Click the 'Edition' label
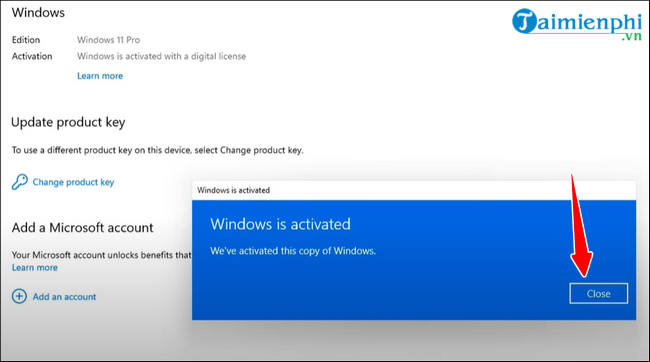This screenshot has height=362, width=650. tap(26, 40)
